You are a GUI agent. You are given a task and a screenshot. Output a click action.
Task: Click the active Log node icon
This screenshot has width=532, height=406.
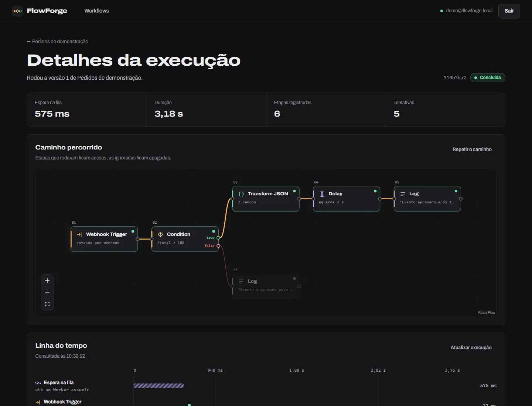[403, 194]
